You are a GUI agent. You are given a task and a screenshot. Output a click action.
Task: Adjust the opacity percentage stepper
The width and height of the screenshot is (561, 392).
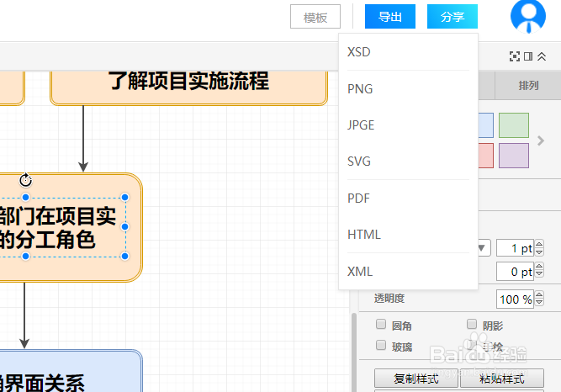tap(539, 299)
